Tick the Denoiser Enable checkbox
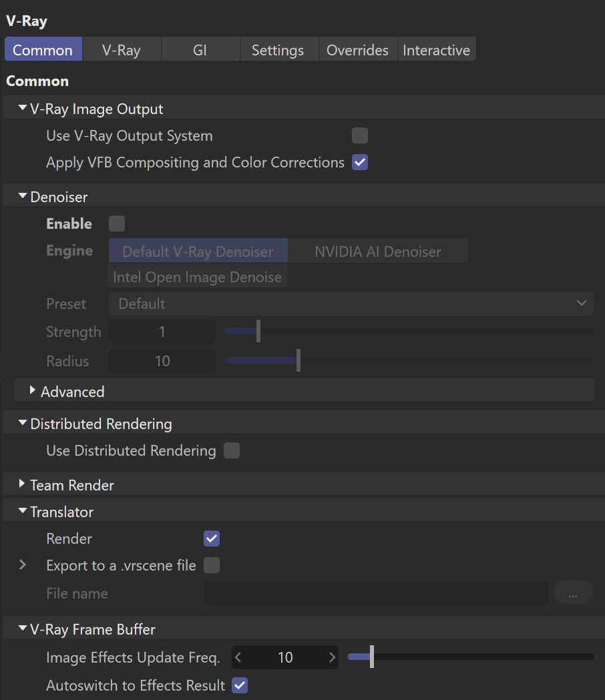Screen dimensions: 605x700 [x=117, y=224]
